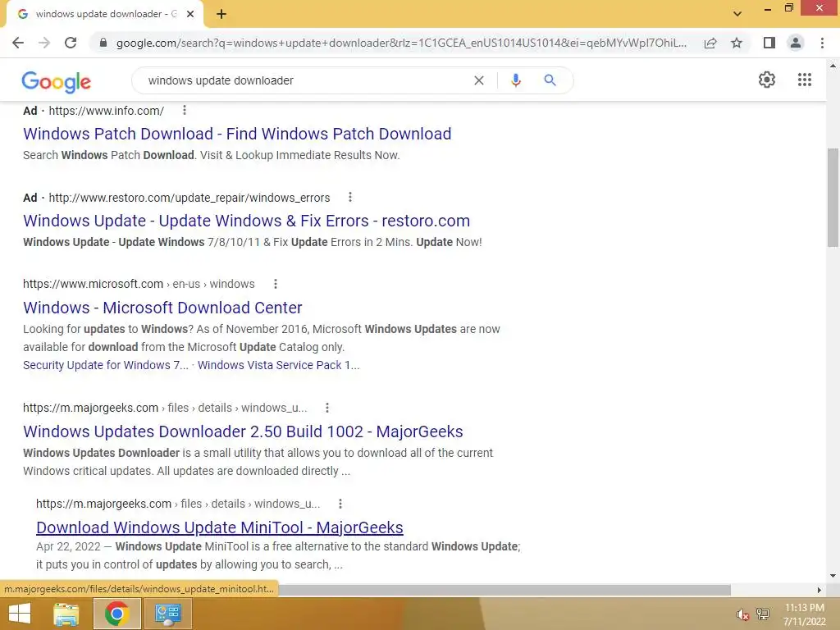Go back to the previous page
840x630 pixels.
click(18, 43)
